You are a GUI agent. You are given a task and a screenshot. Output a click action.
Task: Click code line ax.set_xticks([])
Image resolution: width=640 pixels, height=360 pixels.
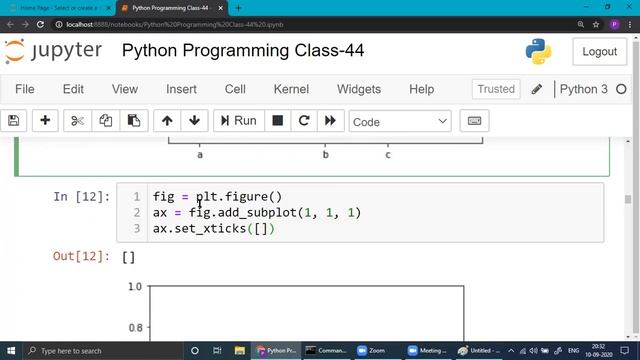click(214, 229)
